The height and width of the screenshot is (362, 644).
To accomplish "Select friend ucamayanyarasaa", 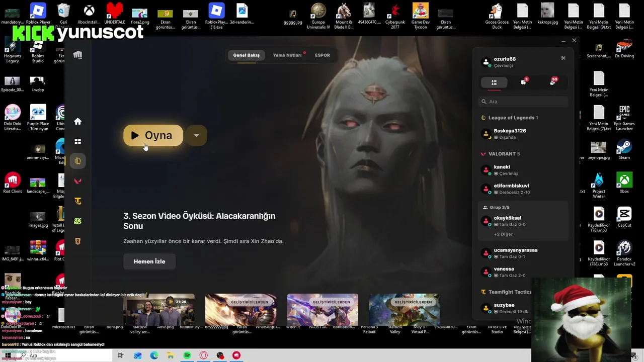I will (x=523, y=253).
